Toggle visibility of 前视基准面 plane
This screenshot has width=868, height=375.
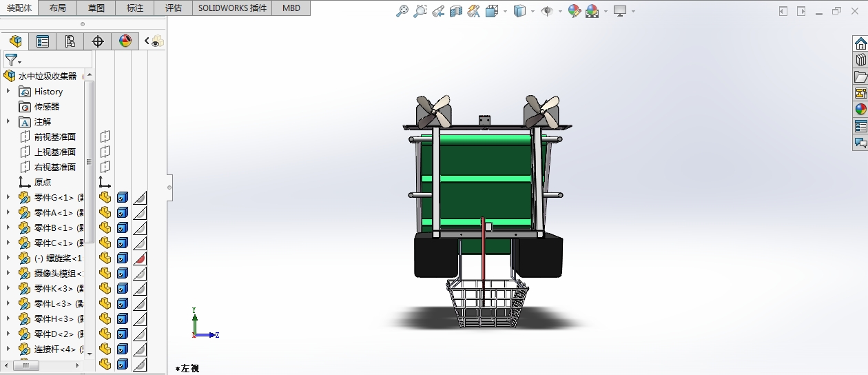click(x=105, y=136)
